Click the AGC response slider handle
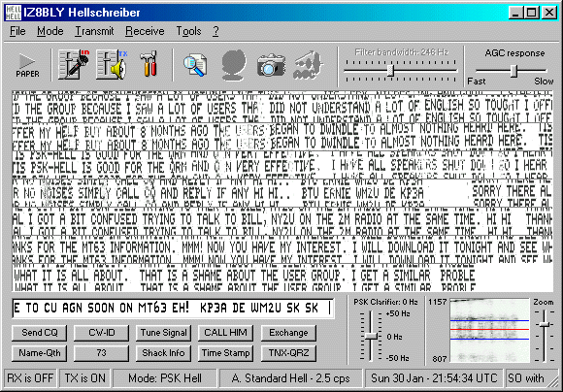563x392 pixels. (x=514, y=71)
